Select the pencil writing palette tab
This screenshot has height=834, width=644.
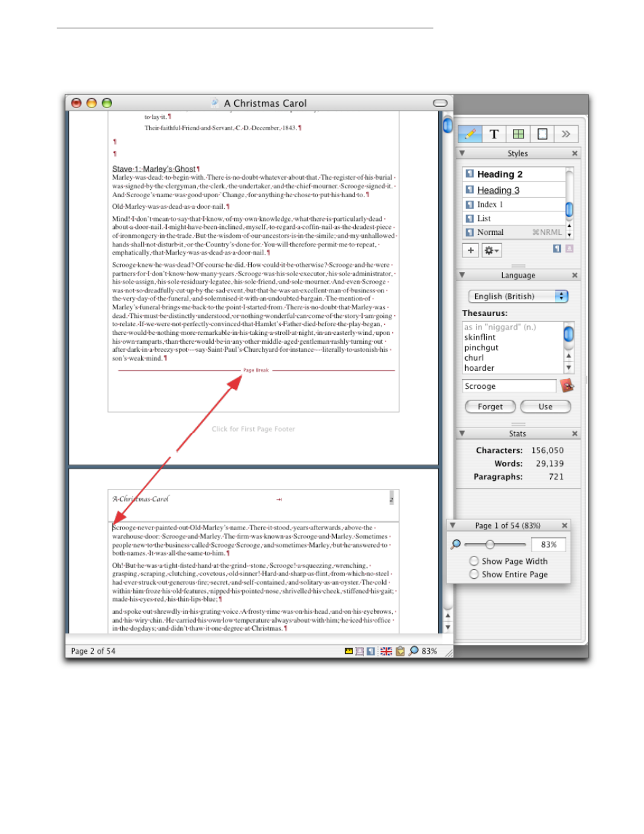[470, 134]
